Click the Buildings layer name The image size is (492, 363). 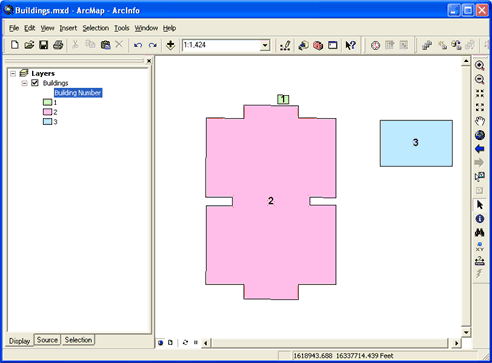(x=55, y=83)
